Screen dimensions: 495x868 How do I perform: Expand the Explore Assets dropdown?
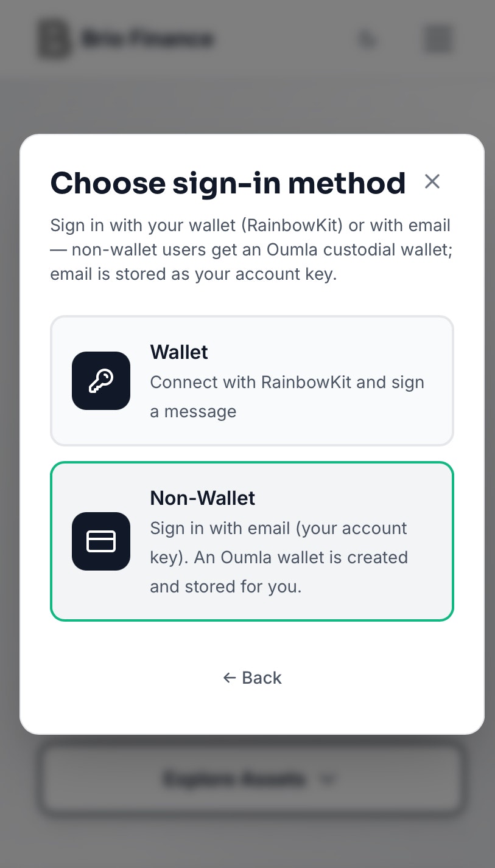[x=251, y=779]
